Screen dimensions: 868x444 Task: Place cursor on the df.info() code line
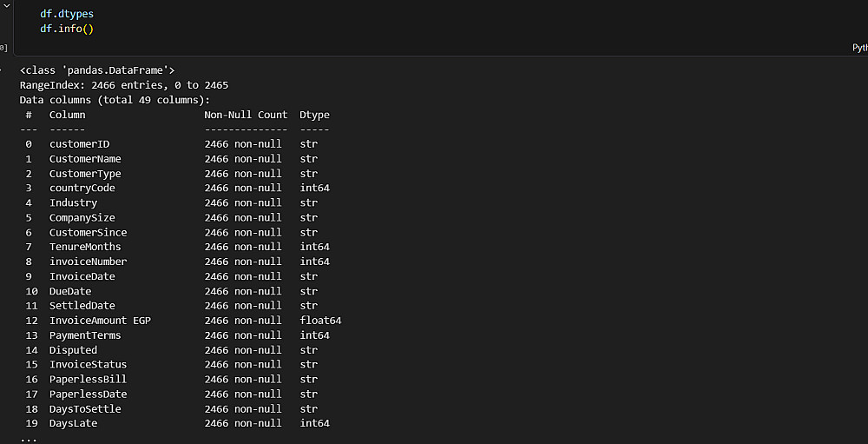66,29
